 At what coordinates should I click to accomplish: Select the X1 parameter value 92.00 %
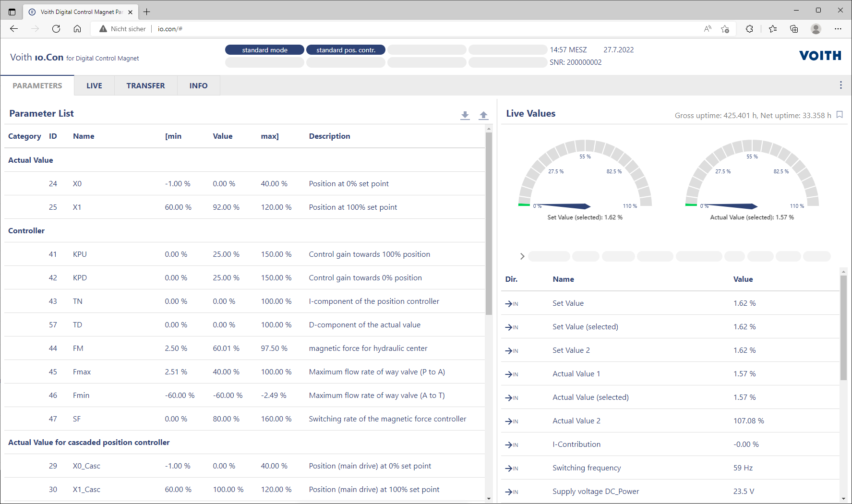pos(226,207)
